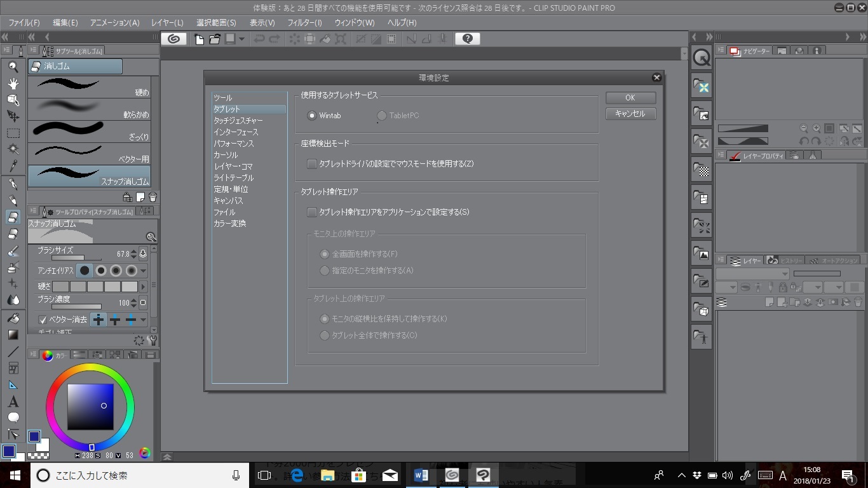Screen dimensions: 868x488
Task: Select the strongest anti-aliasing option
Action: coord(132,271)
